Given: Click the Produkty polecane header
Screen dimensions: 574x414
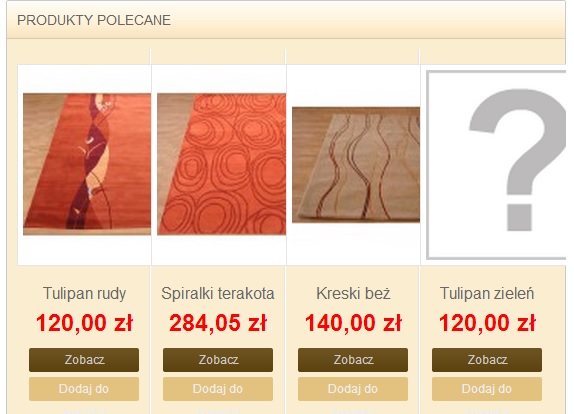Looking at the screenshot, I should [94, 20].
